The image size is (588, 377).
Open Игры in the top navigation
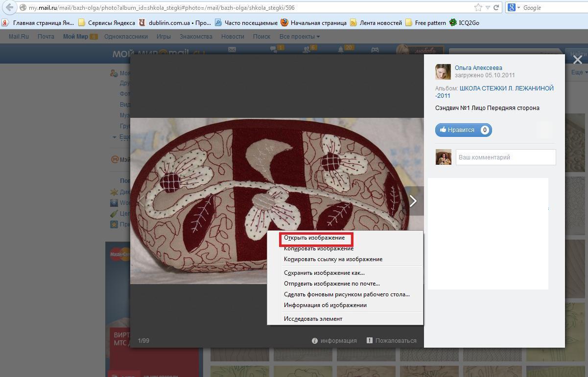click(x=164, y=36)
